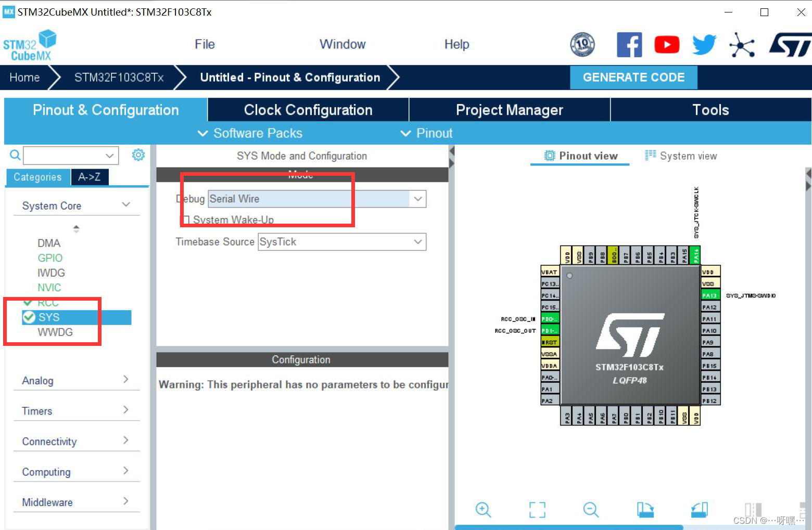Open the Pinout dropdown menu

pos(427,133)
